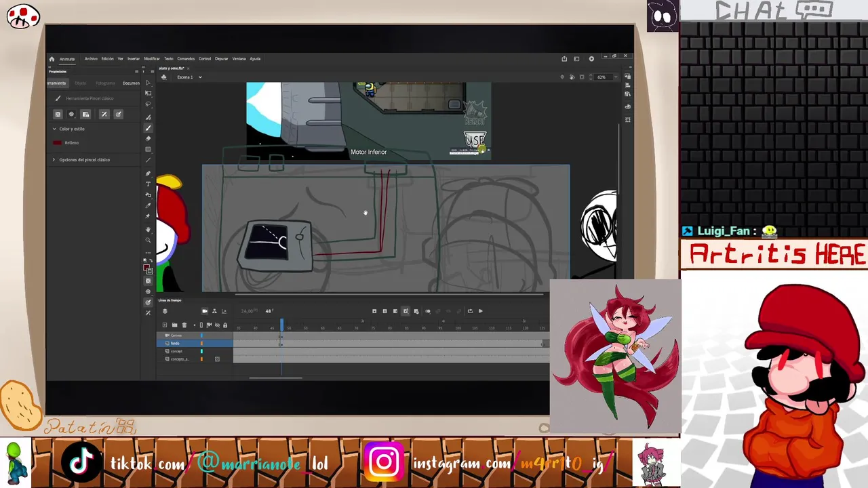The width and height of the screenshot is (868, 488).
Task: Select the Paint Bucket tool
Action: (x=148, y=195)
